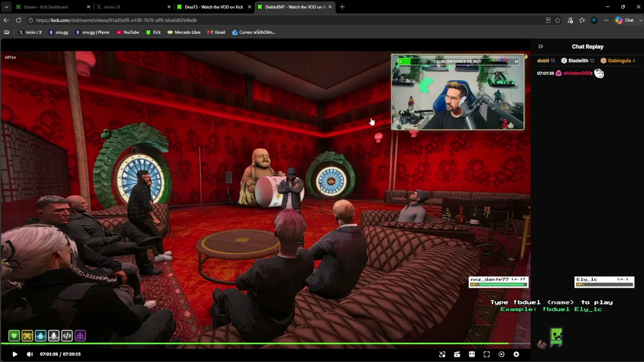
Task: Reload the current page
Action: (18, 20)
